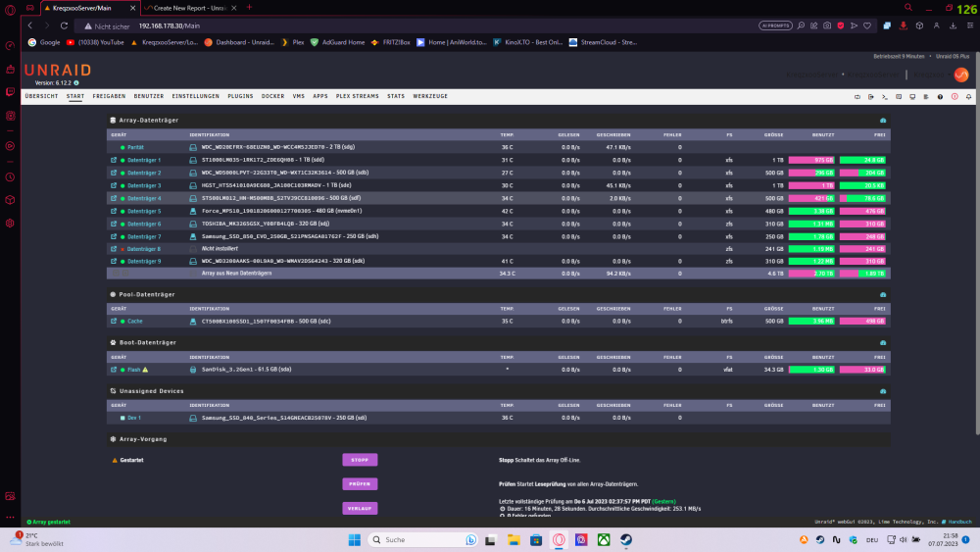Toggle readings icon in Array-Datenträger header
The height and width of the screenshot is (552, 980).
[883, 120]
